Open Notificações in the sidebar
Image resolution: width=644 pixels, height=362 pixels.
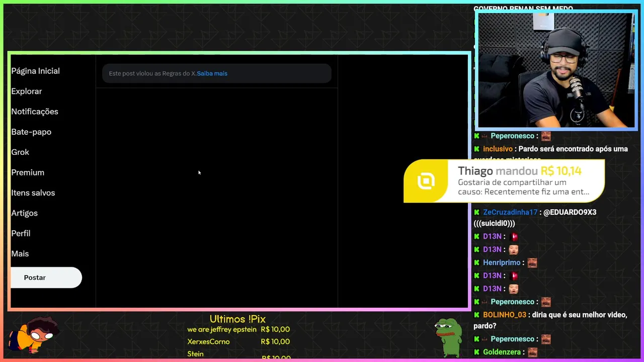(35, 112)
